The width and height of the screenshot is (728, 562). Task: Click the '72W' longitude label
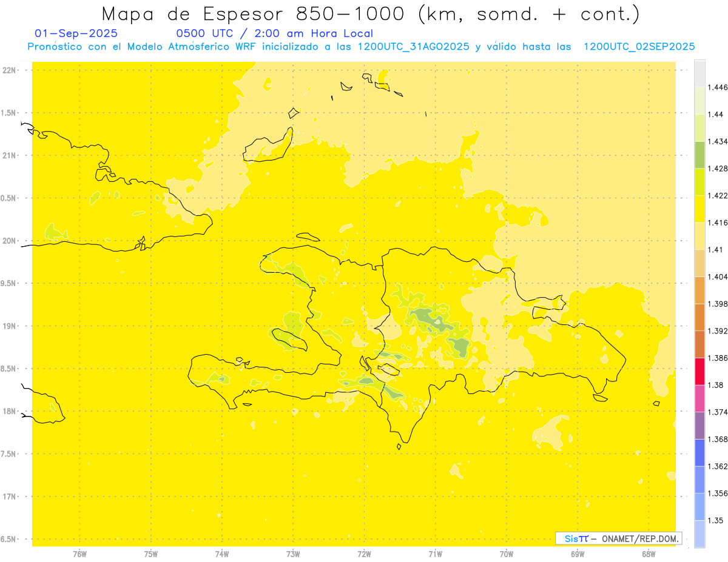[364, 554]
